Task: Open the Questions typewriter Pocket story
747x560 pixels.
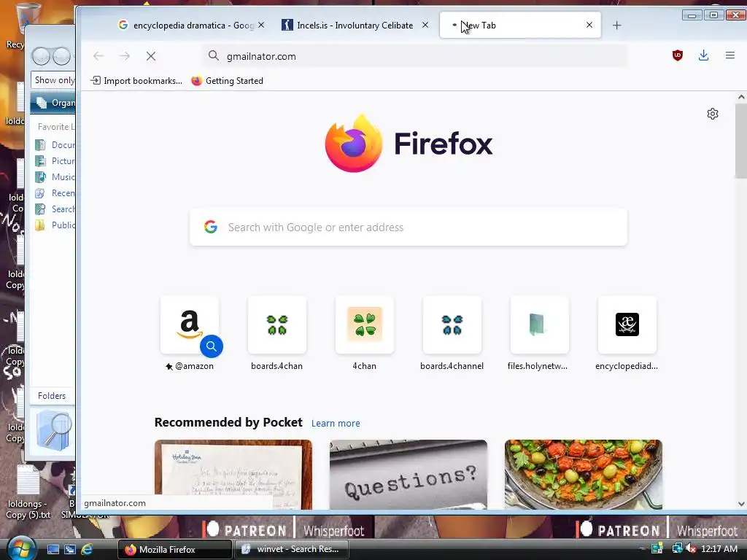Action: pos(409,474)
